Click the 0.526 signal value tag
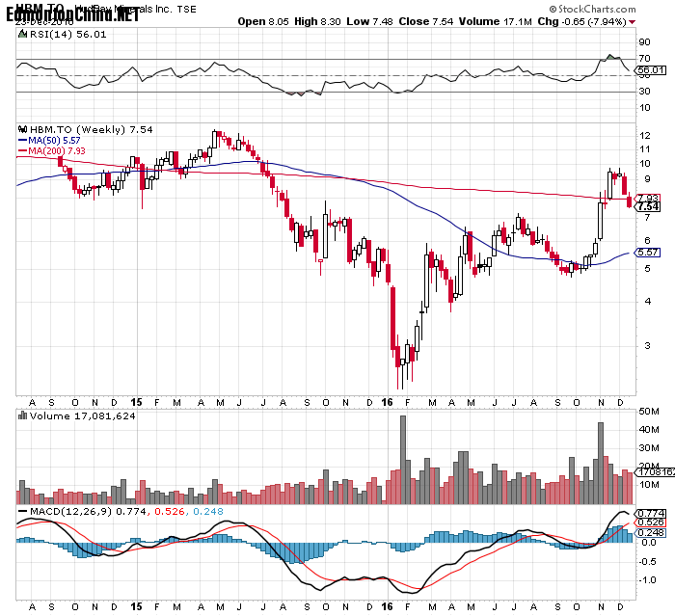Image resolution: width=675 pixels, height=616 pixels. 651,522
